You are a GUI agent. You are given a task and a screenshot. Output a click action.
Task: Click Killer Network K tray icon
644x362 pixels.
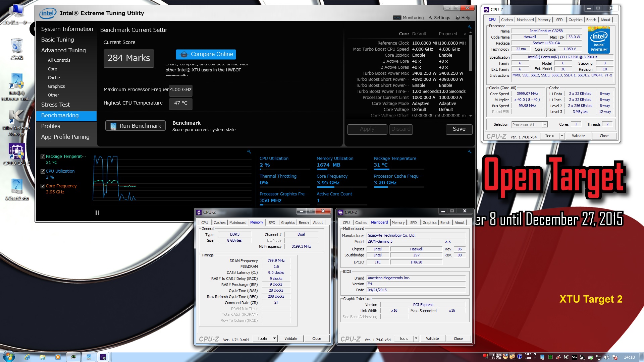coord(566,357)
